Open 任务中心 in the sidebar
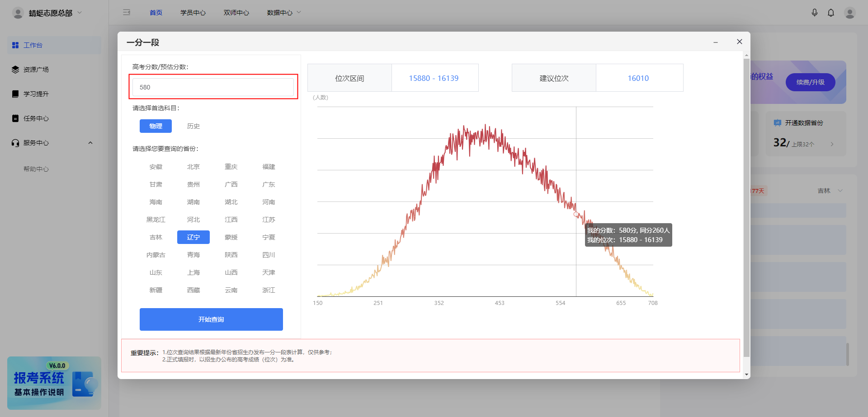 (36, 118)
